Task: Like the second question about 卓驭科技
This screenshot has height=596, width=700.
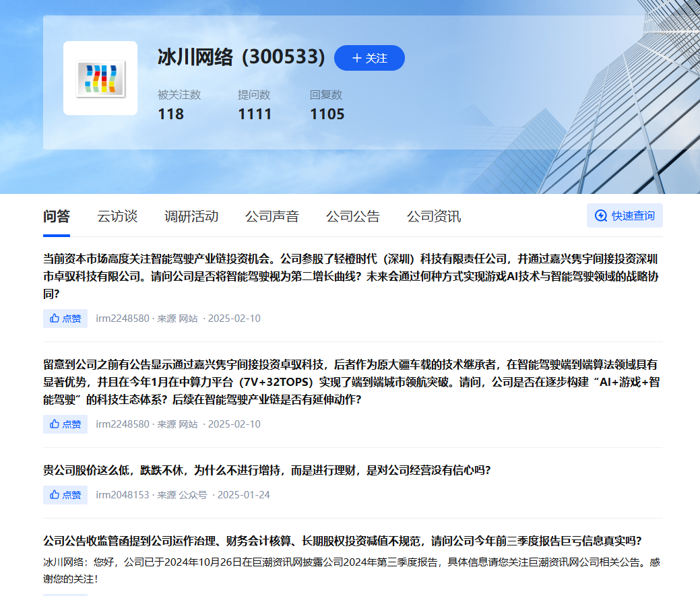Action: (x=65, y=424)
